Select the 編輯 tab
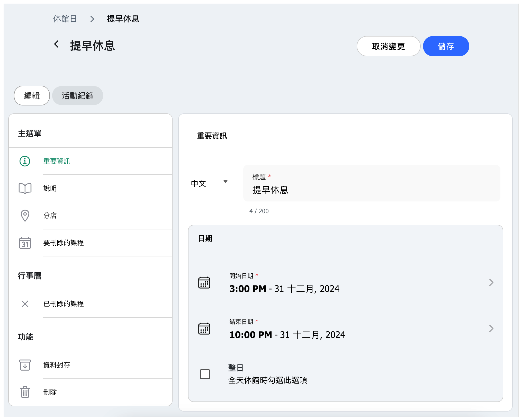The width and height of the screenshot is (522, 420). pos(32,96)
